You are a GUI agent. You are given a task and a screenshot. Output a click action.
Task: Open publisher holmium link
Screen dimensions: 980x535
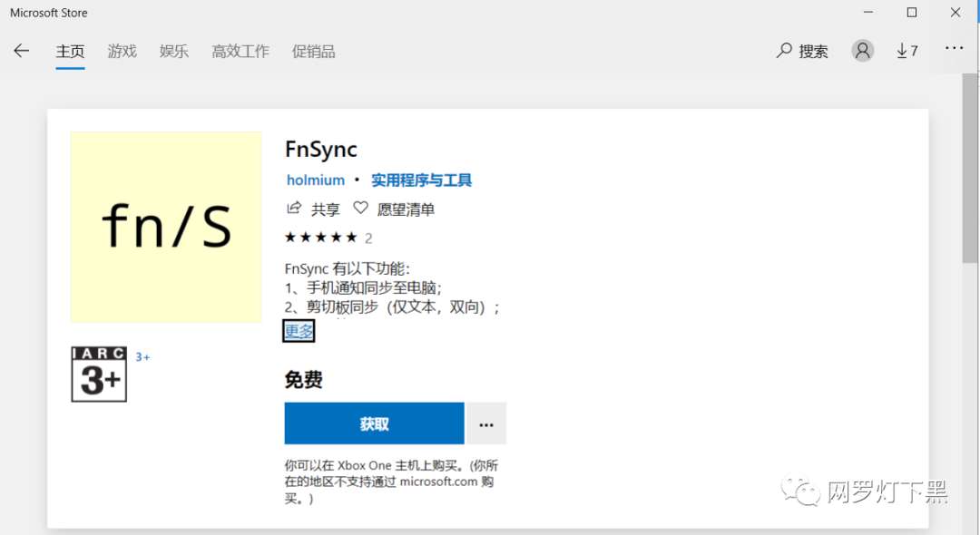[316, 180]
